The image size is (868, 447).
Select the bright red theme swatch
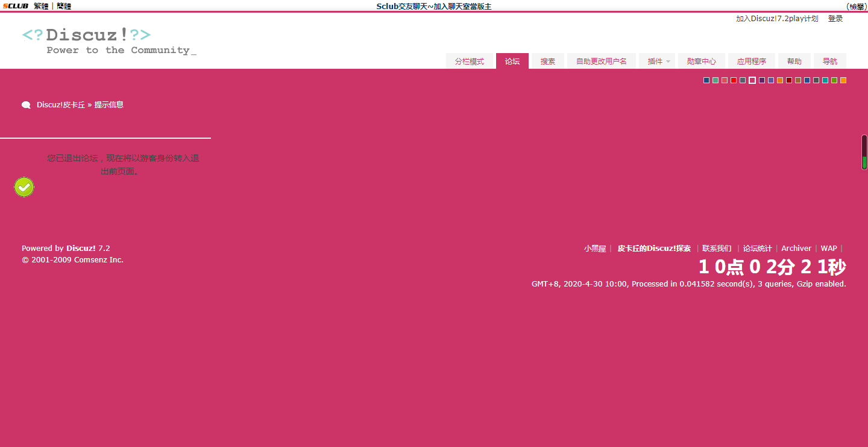point(734,80)
